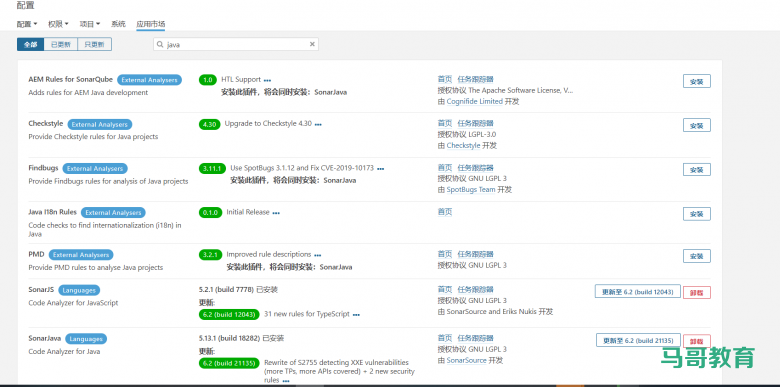
Task: Expand HTL Support release notes ellipsis
Action: point(268,80)
